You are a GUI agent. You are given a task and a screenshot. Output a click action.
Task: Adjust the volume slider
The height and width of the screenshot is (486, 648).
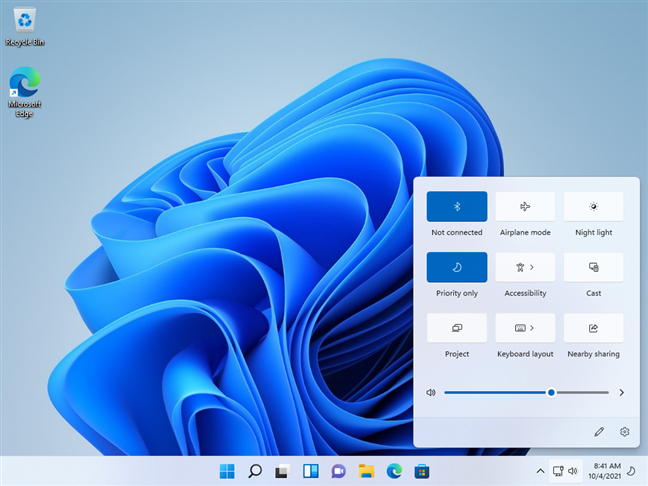pos(526,393)
